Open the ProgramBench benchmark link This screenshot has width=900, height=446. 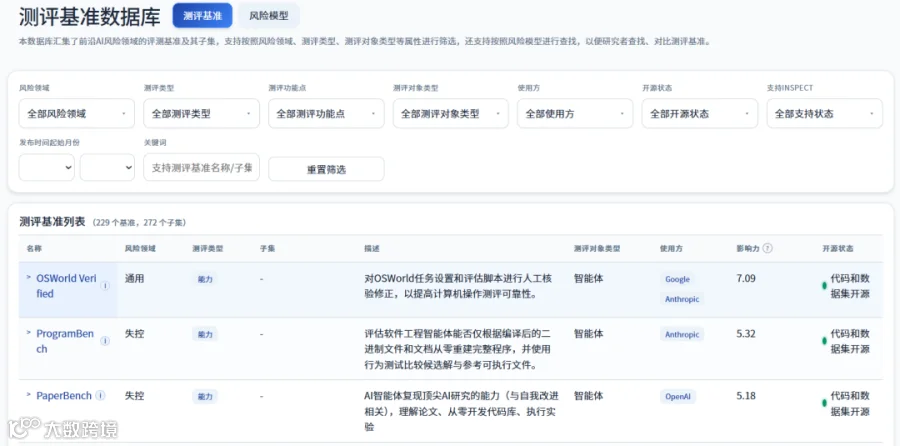pyautogui.click(x=65, y=341)
